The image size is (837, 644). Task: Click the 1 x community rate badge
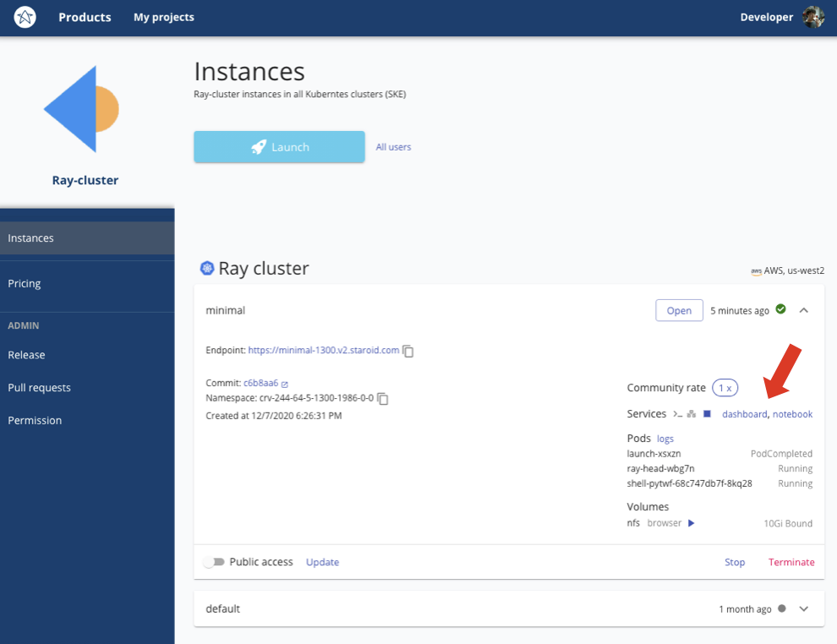pos(725,388)
